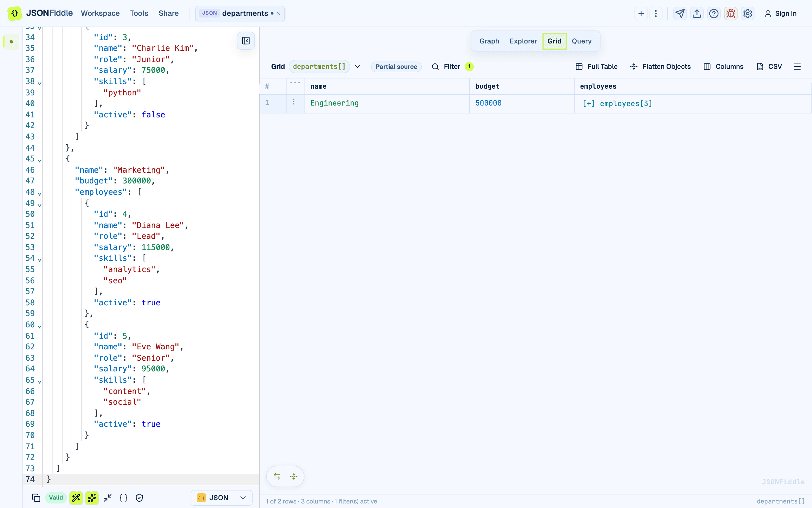The image size is (812, 508).
Task: Open the JSON format dropdown
Action: (x=221, y=498)
